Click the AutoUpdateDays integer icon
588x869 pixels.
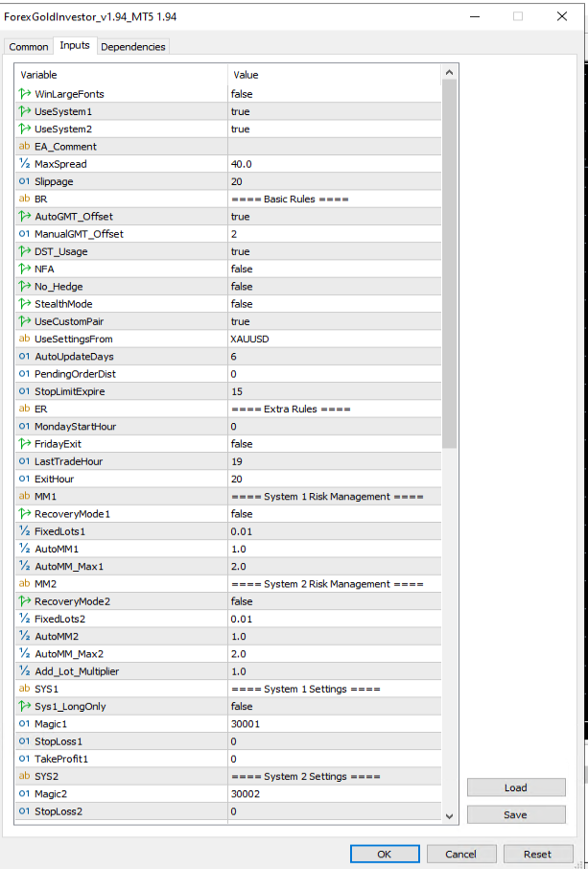coord(24,357)
